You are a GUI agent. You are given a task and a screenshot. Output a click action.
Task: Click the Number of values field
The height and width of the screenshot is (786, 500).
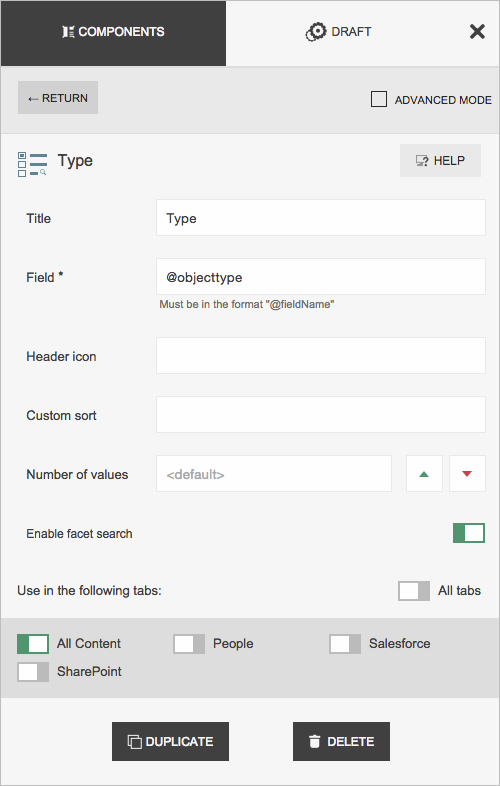point(274,474)
